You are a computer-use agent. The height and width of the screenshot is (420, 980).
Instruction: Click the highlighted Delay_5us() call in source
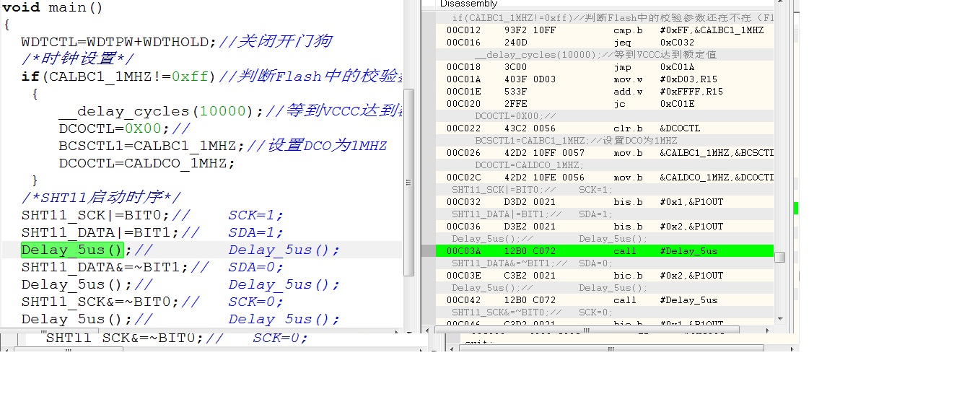[x=74, y=250]
